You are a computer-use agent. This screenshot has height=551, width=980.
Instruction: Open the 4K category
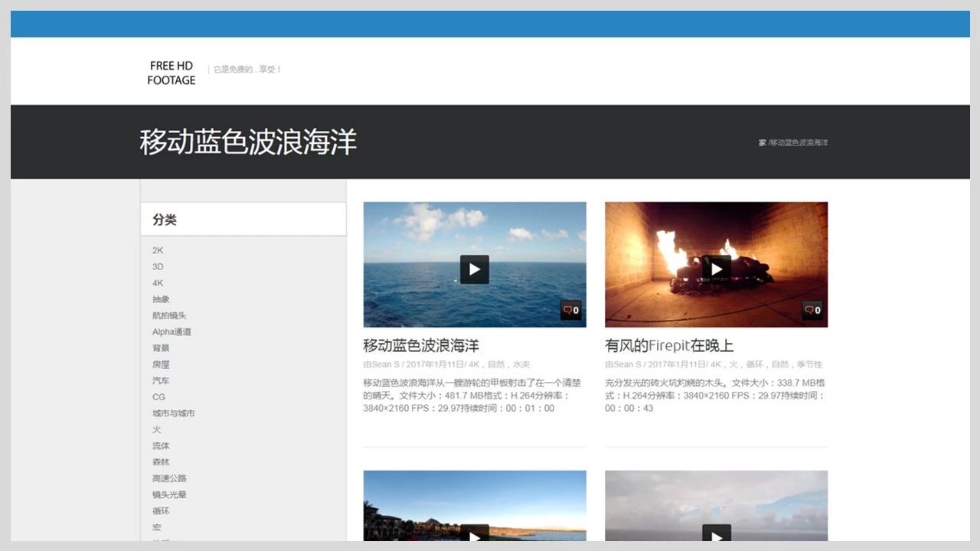click(x=158, y=282)
